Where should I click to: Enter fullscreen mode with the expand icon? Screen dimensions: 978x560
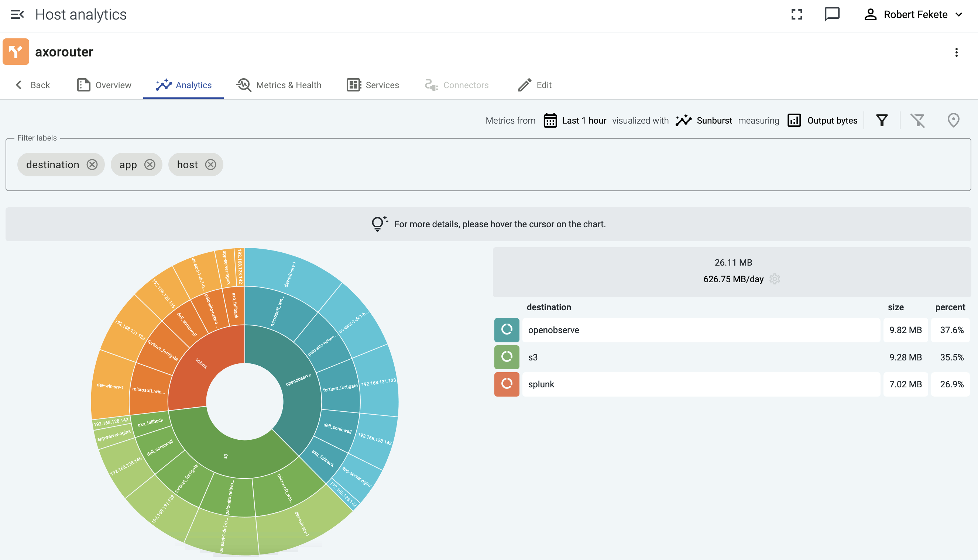pos(796,15)
